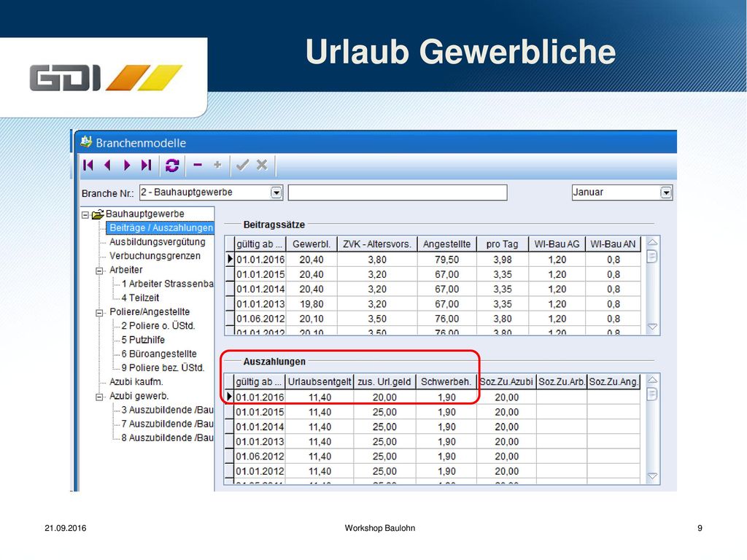
Task: Select 7 Auszubildende tree item
Action: (167, 424)
